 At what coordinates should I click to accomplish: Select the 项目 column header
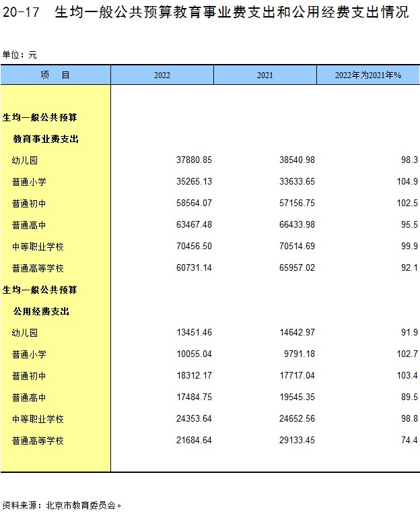tap(55, 75)
